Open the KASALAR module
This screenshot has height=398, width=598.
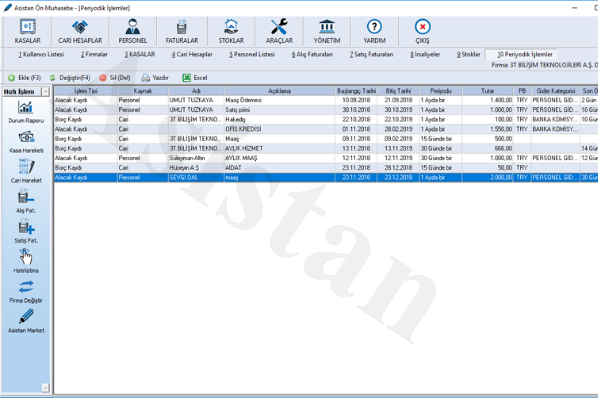(x=27, y=31)
